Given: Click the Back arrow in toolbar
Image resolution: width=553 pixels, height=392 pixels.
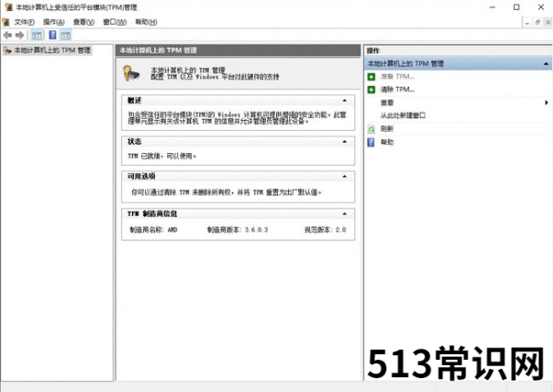Looking at the screenshot, I should coord(7,35).
